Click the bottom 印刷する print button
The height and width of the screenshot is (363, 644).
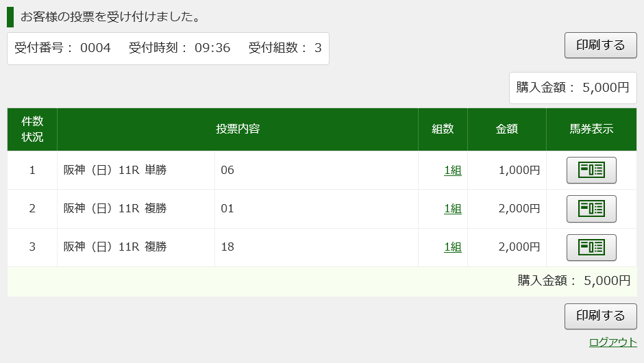point(600,316)
